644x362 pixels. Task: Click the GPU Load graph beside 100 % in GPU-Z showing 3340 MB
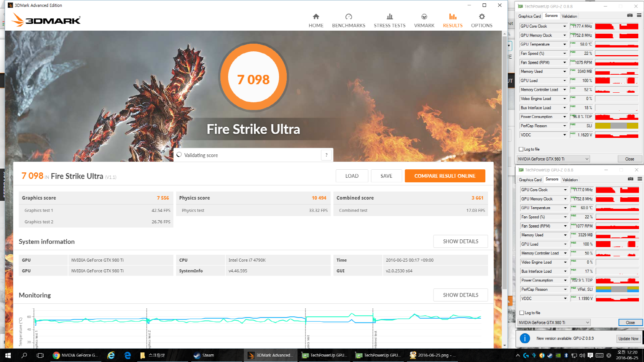click(x=617, y=80)
